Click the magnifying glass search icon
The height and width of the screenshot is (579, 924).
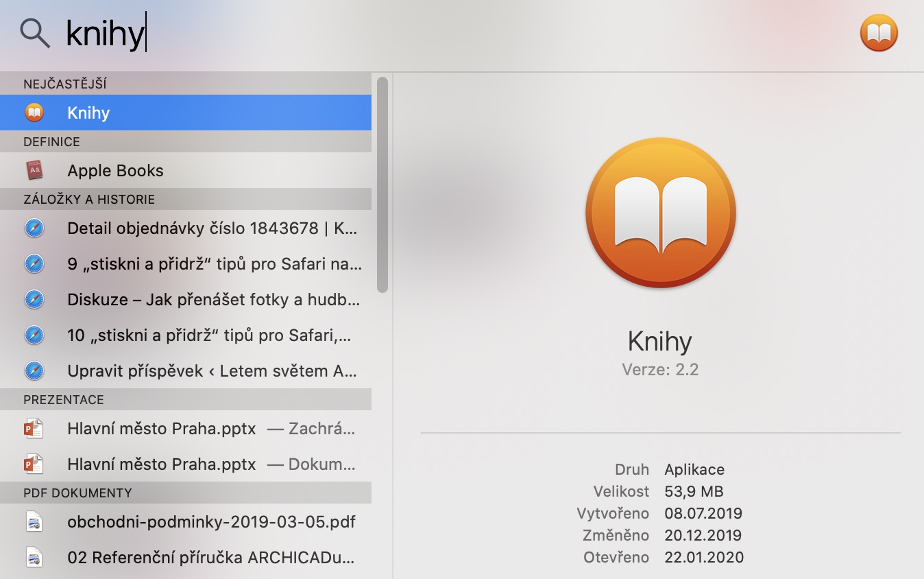[35, 32]
